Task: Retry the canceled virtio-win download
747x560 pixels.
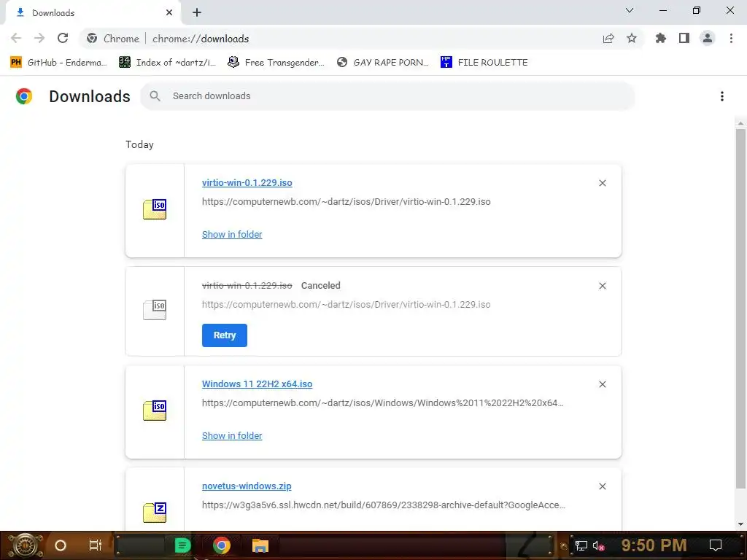Action: 225,335
